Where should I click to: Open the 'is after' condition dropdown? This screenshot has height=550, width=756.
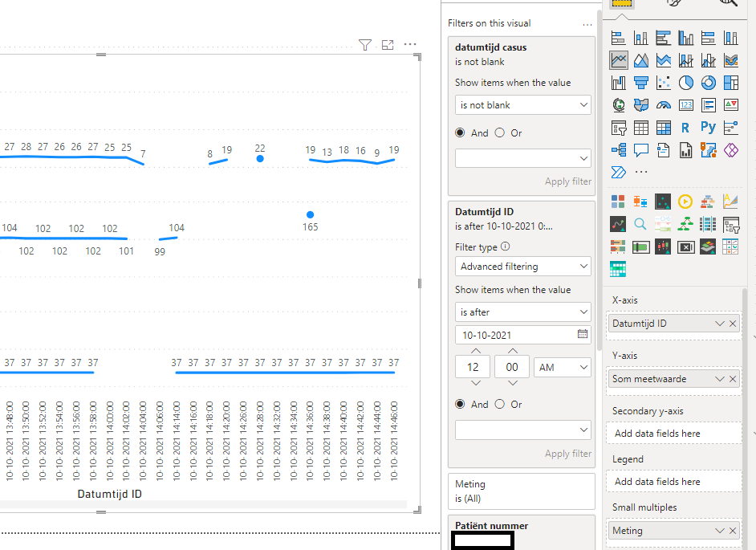point(523,312)
